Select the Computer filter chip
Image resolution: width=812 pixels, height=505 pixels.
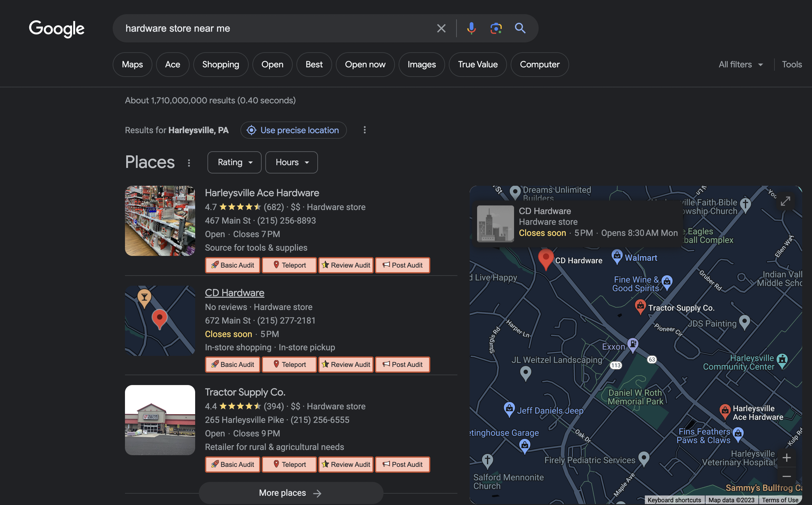[x=540, y=65]
